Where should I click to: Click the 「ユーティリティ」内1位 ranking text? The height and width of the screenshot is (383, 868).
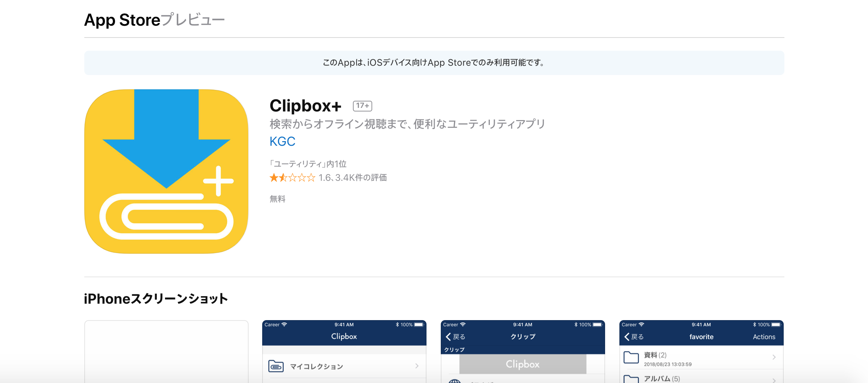(308, 164)
